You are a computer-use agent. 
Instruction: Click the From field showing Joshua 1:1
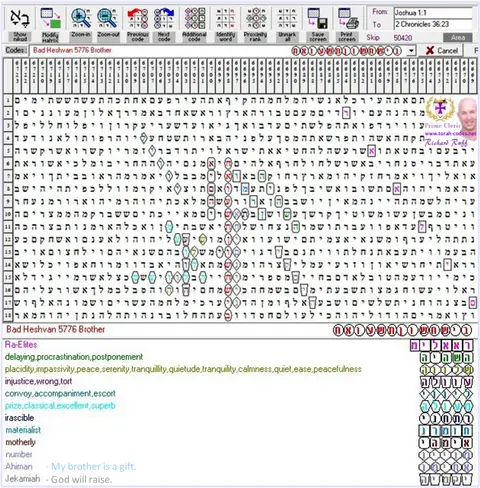(x=433, y=13)
